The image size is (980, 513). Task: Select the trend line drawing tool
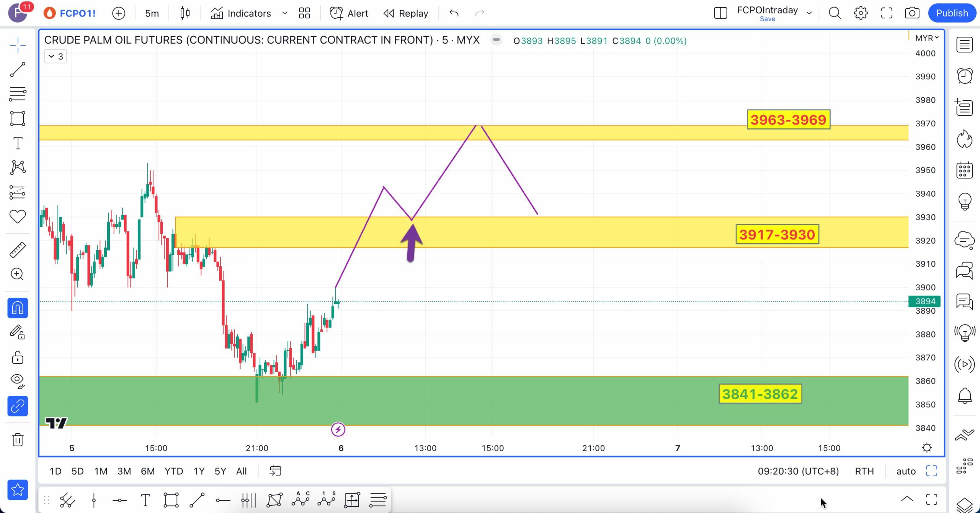coord(18,70)
